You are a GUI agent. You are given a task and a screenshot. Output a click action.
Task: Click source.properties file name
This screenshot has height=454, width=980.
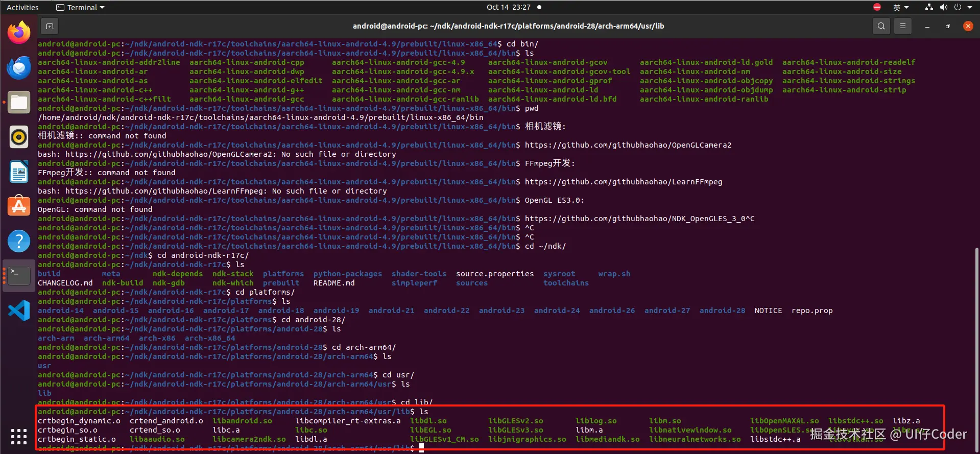pos(495,274)
